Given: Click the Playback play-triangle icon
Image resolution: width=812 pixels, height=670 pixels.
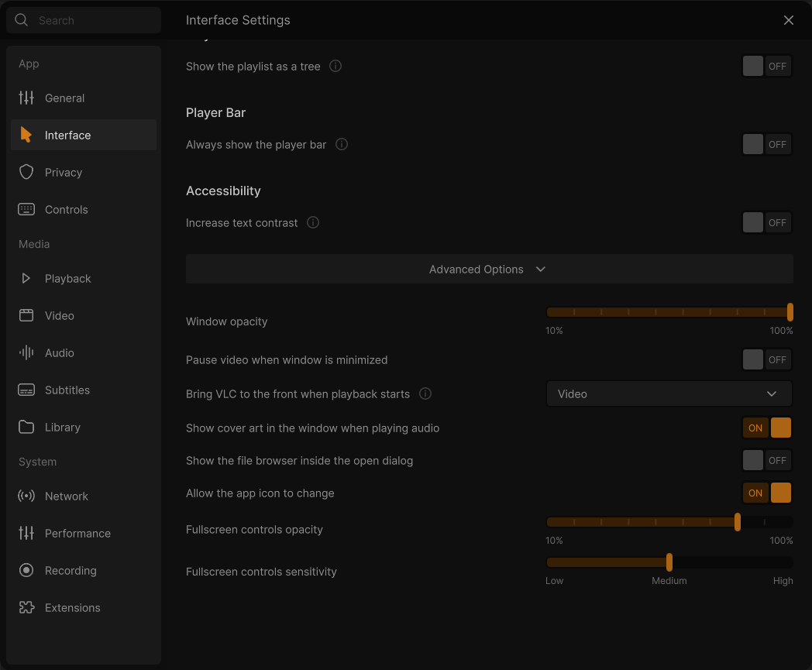Looking at the screenshot, I should (x=26, y=278).
